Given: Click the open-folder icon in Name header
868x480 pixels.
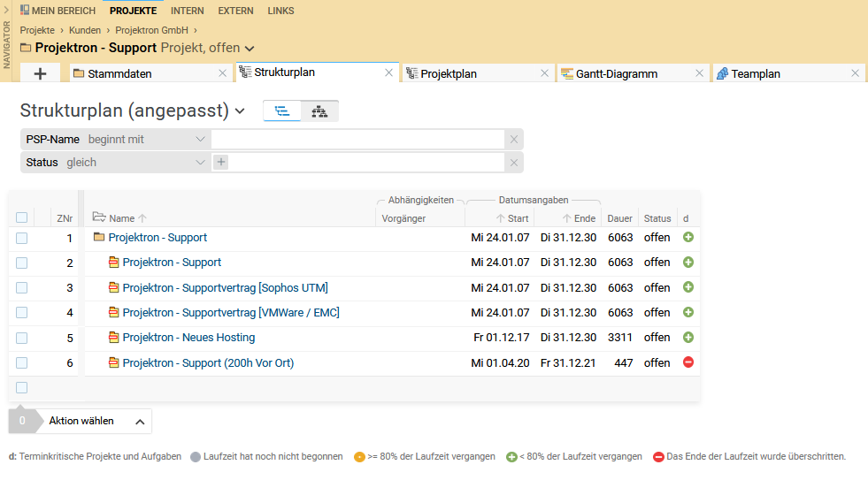Looking at the screenshot, I should [x=99, y=217].
